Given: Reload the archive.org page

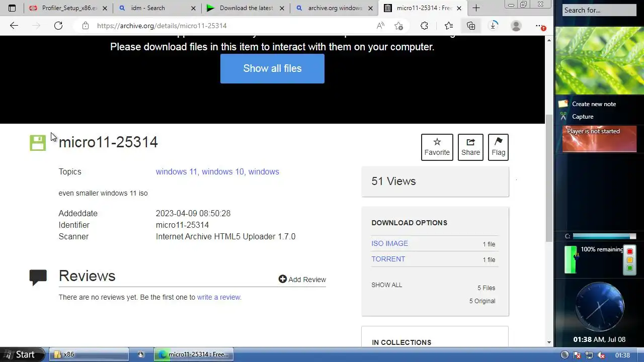Looking at the screenshot, I should [58, 26].
